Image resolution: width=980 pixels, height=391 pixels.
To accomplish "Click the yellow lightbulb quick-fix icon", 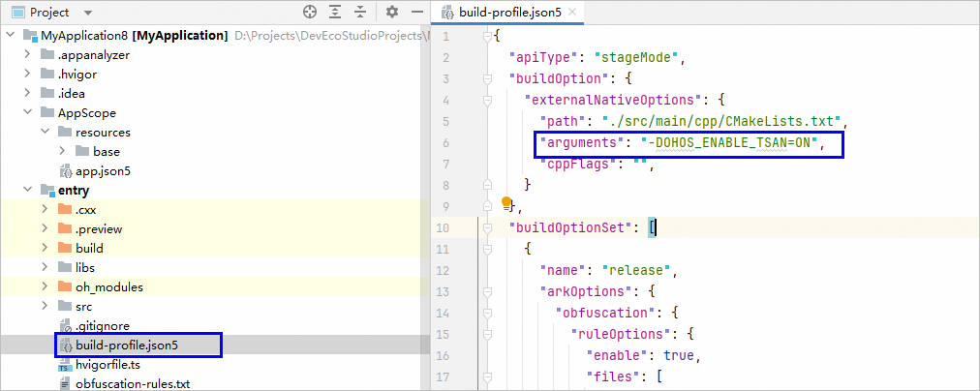I will [x=505, y=202].
